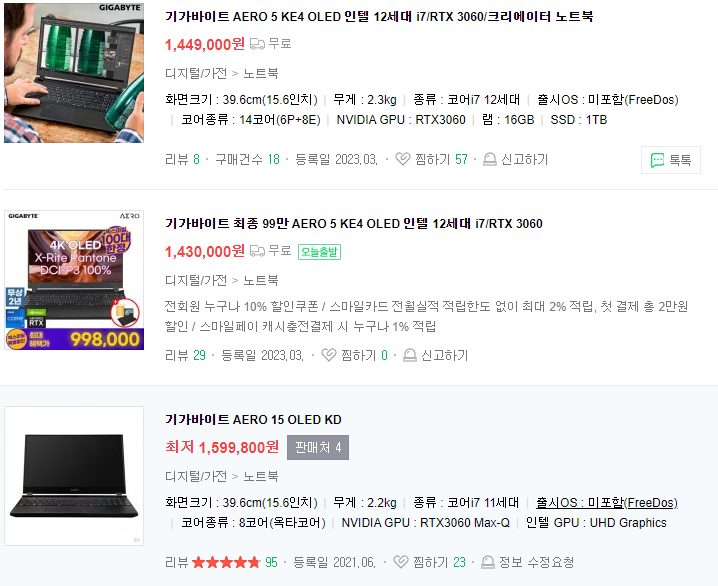Image resolution: width=718 pixels, height=586 pixels.
Task: Open the 디지털/가전 category of the 1,430,000원 item
Action: [196, 280]
